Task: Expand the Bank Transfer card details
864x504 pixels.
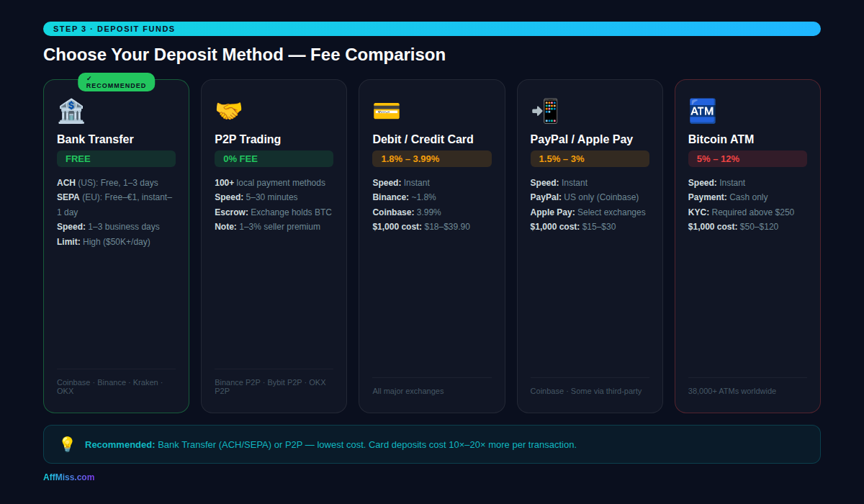Action: click(116, 245)
